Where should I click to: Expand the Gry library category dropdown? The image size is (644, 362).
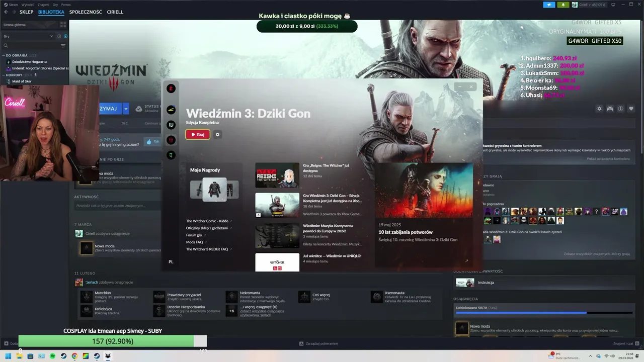coord(29,36)
